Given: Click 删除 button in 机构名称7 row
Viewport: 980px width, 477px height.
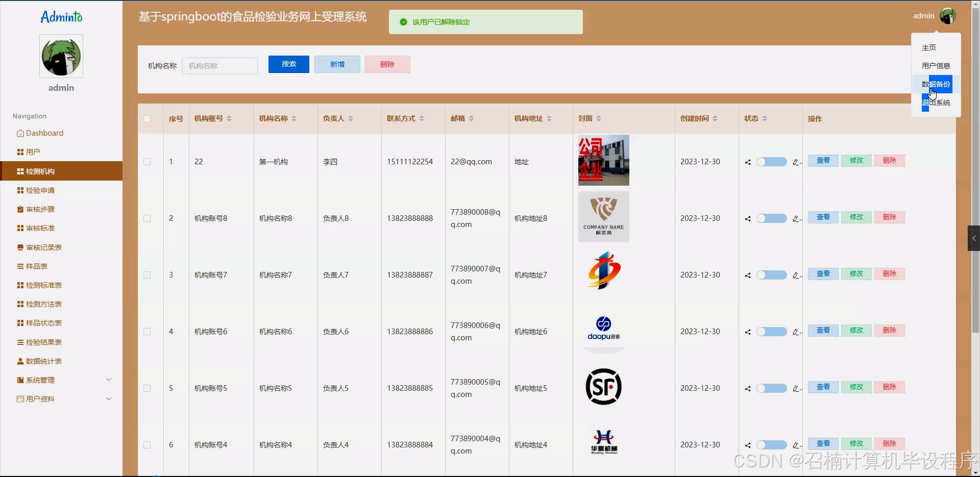Looking at the screenshot, I should tap(890, 274).
